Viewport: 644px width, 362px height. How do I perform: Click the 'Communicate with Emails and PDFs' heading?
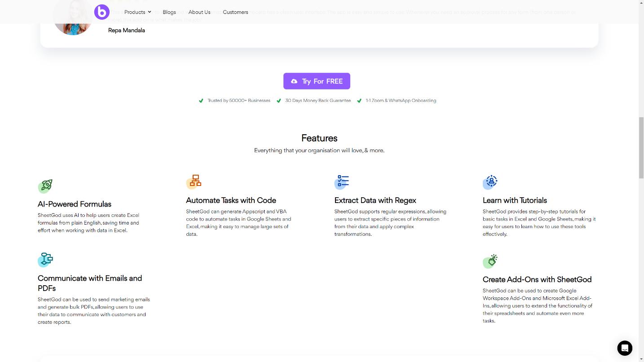tap(90, 283)
